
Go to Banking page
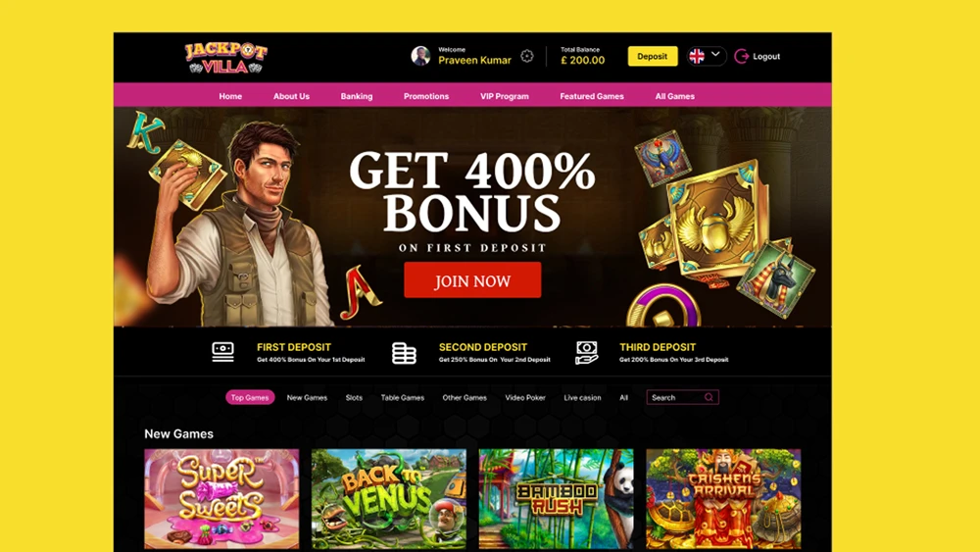(357, 96)
